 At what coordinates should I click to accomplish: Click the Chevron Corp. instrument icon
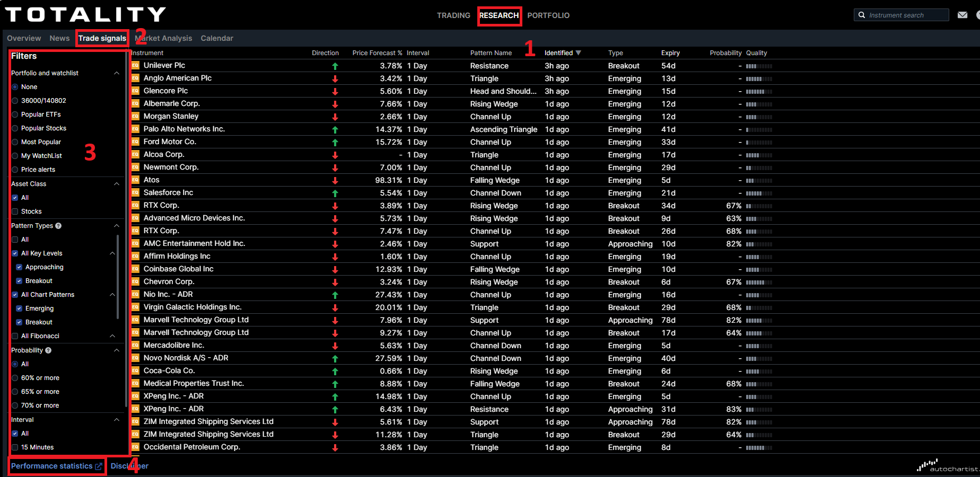click(135, 281)
